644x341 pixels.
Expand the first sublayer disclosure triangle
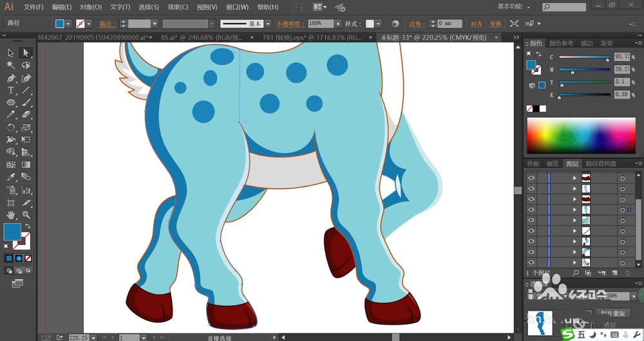(574, 178)
